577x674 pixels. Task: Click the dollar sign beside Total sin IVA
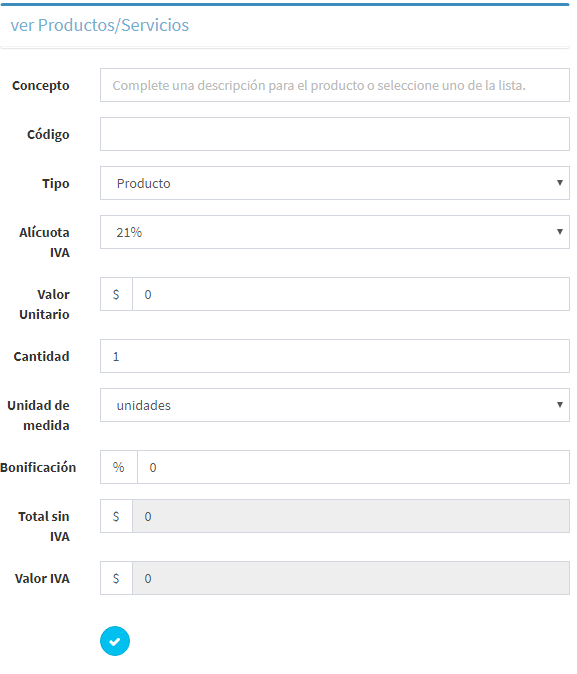[116, 516]
